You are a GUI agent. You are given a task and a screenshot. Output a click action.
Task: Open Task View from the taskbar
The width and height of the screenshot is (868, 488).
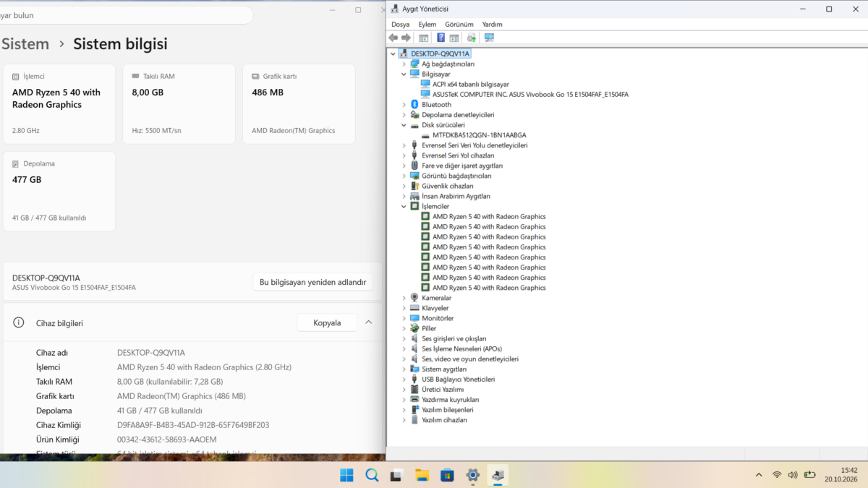pos(396,475)
